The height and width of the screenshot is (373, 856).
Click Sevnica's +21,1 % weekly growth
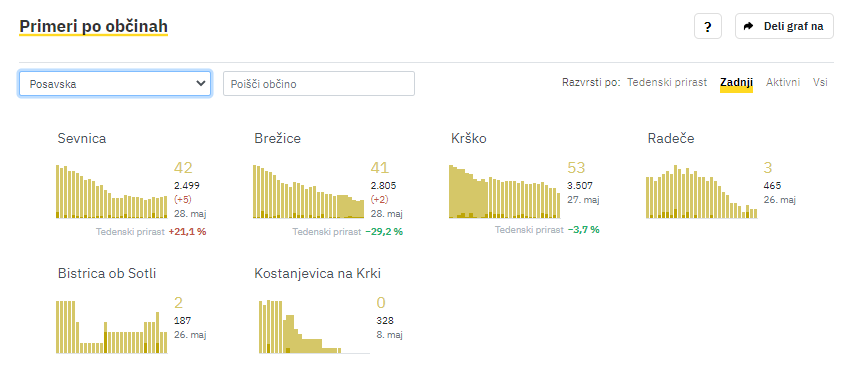tap(187, 232)
